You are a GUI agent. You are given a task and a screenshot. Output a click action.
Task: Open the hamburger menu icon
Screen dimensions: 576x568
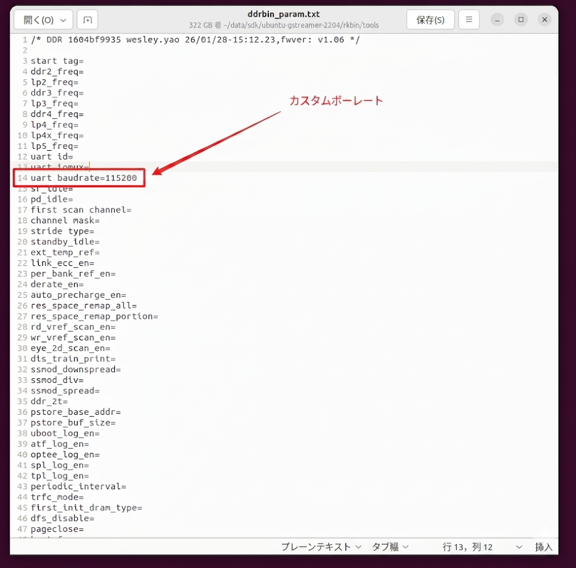point(469,19)
